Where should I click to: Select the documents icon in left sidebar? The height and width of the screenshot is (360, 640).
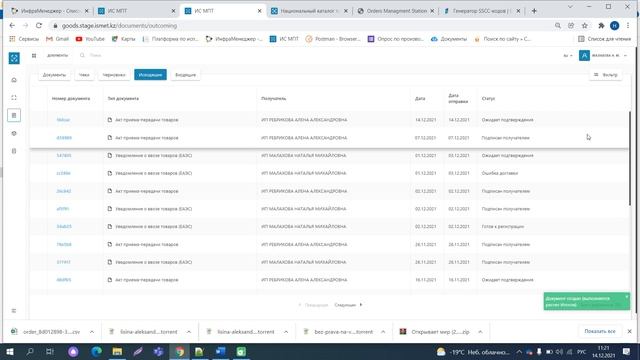[x=14, y=116]
